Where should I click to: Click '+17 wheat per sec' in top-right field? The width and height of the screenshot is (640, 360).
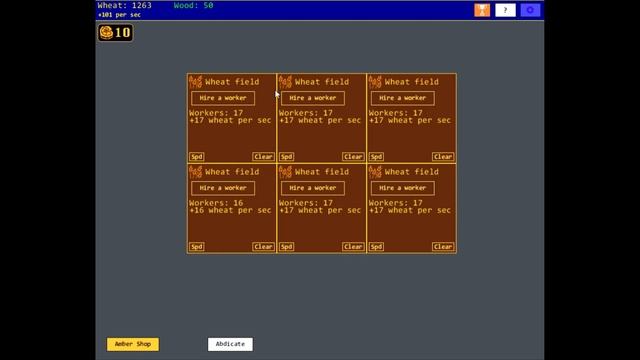(410, 120)
